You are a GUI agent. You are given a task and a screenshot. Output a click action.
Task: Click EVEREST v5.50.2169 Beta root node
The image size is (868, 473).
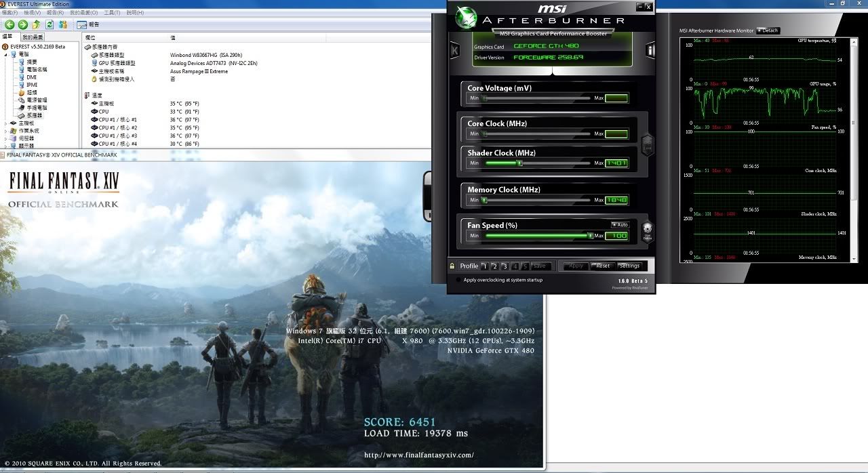tap(34, 46)
